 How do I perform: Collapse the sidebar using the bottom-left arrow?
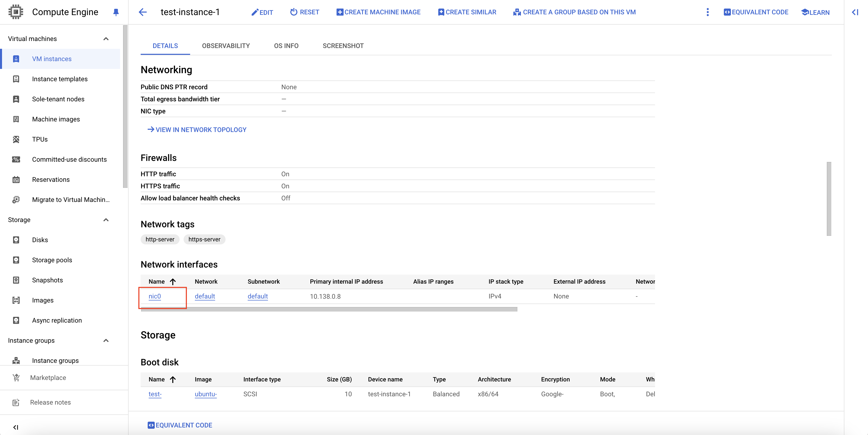tap(16, 427)
